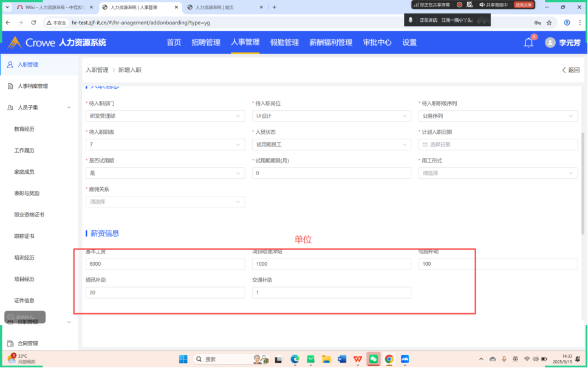The height and width of the screenshot is (368, 588).
Task: Click the 不安全 site info warning
Action: 56,23
